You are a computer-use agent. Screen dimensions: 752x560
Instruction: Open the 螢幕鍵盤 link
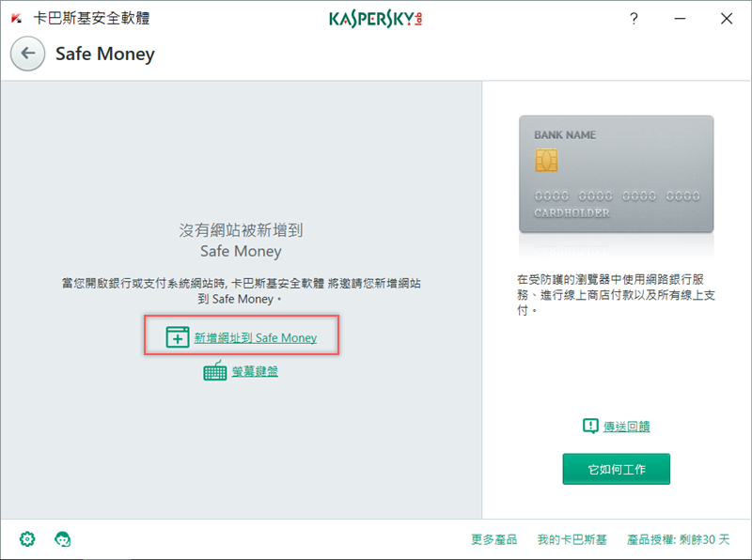tap(255, 371)
